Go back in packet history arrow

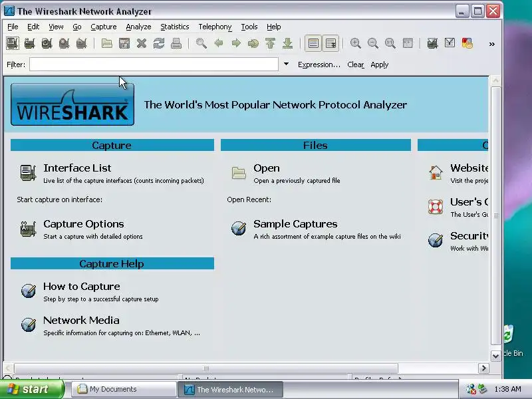click(219, 43)
